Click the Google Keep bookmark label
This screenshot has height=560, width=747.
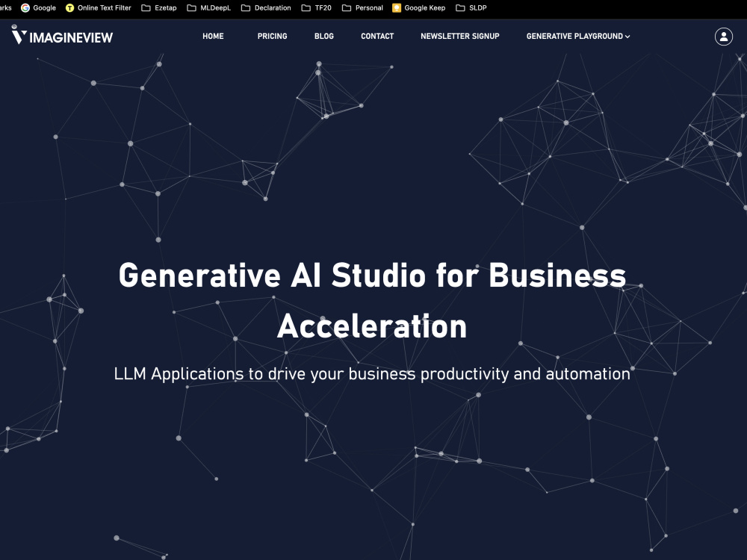425,7
